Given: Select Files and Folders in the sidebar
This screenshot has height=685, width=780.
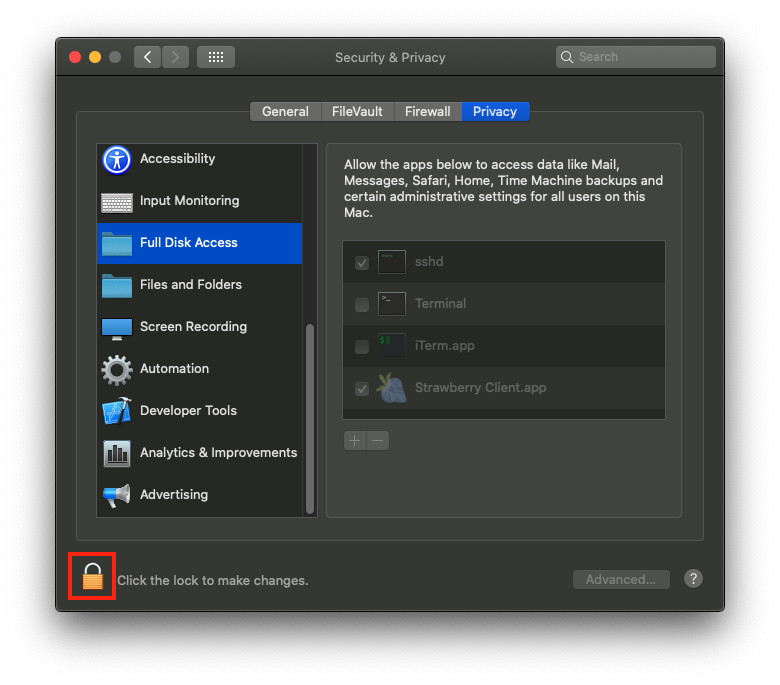Looking at the screenshot, I should tap(190, 285).
